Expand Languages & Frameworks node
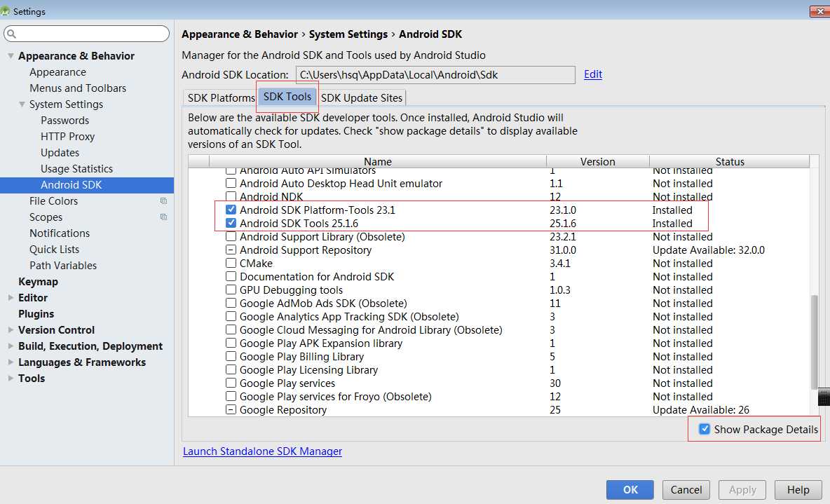Image resolution: width=830 pixels, height=504 pixels. point(11,362)
